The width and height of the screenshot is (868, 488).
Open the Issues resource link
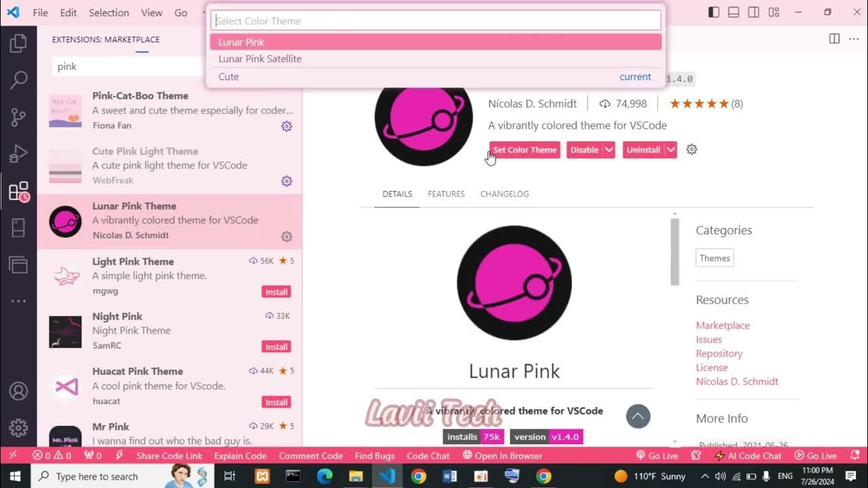709,340
